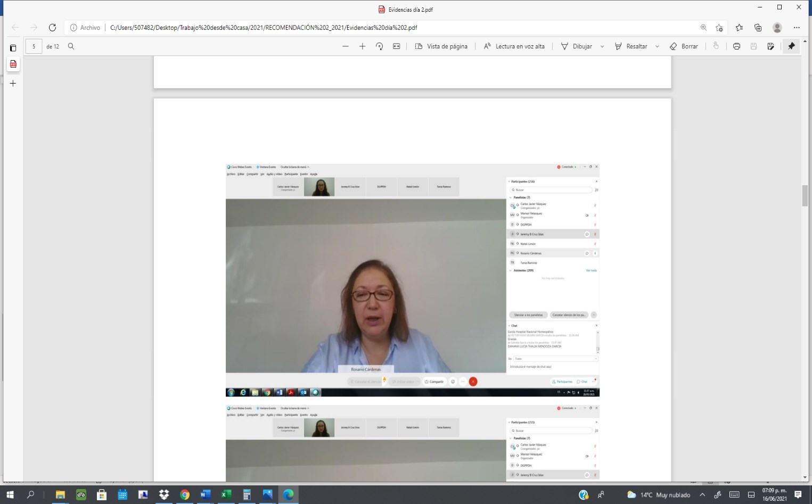
Task: Open Microsoft Store from taskbar
Action: coord(102,494)
